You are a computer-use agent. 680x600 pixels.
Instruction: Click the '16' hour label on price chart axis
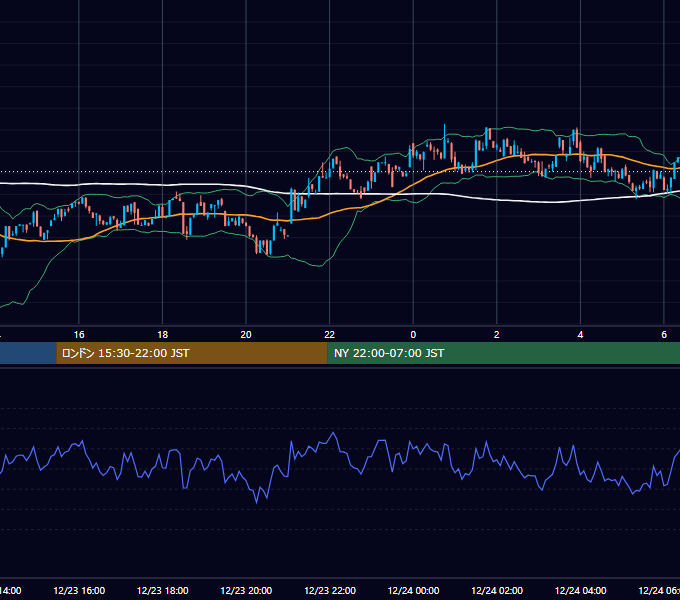pos(79,335)
